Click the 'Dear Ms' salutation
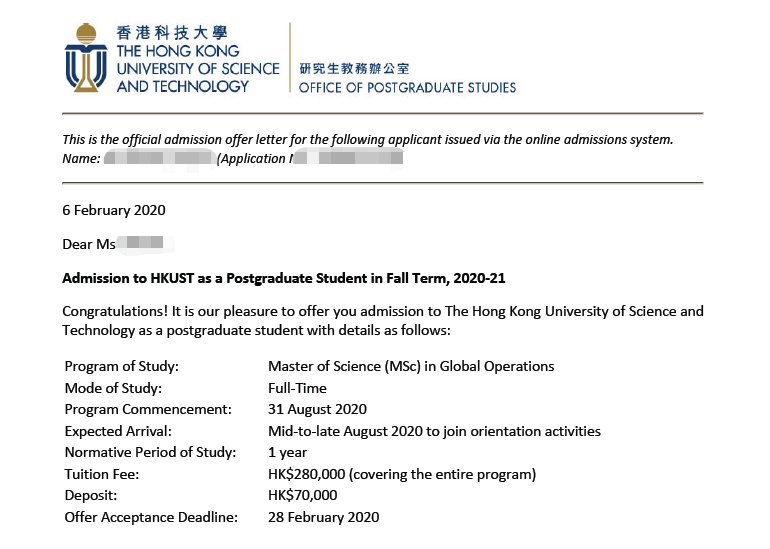This screenshot has height=549, width=770. click(x=89, y=244)
